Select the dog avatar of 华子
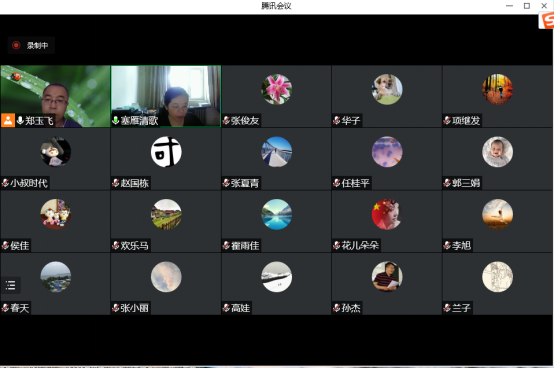 [387, 89]
